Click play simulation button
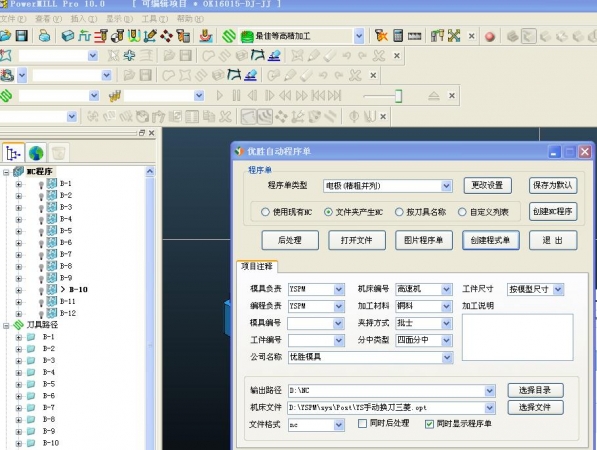Viewport: 597px width, 450px height. 219,95
